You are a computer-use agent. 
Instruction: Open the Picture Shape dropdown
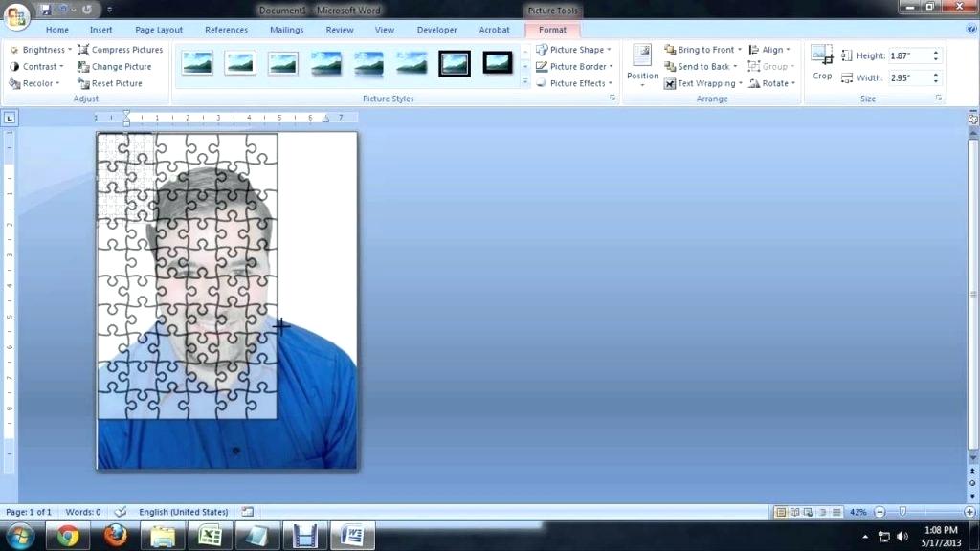575,49
